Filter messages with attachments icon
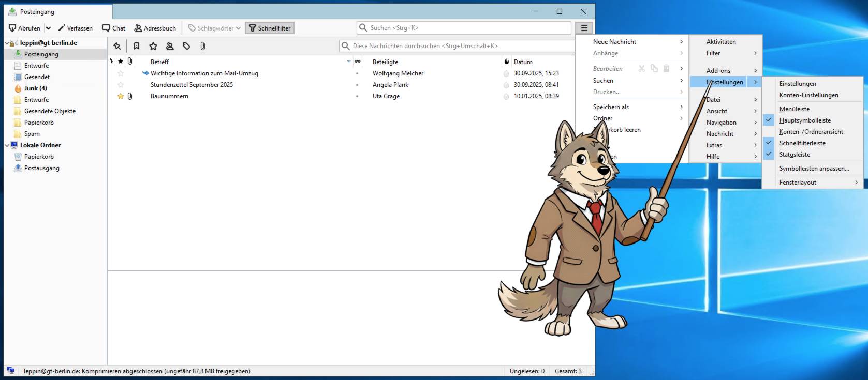 [203, 46]
